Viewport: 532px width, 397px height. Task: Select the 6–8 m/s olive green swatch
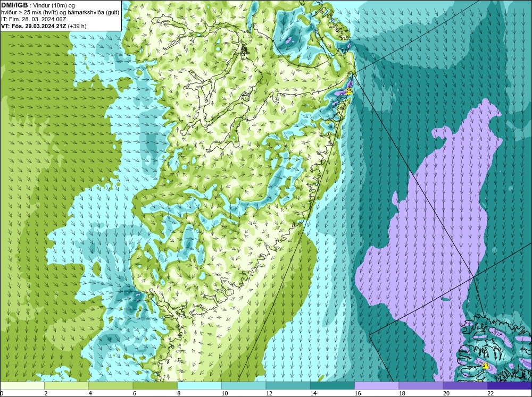pyautogui.click(x=155, y=385)
